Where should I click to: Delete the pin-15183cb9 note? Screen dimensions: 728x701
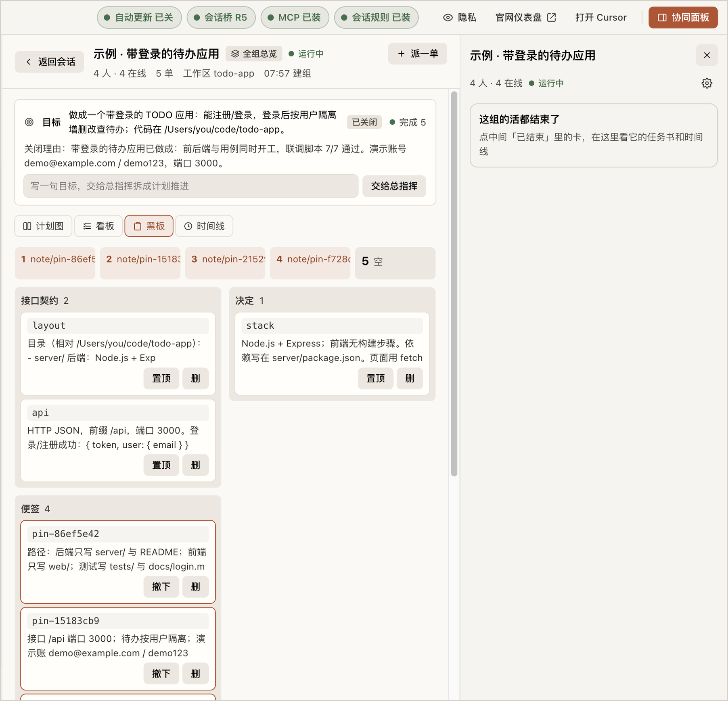[195, 674]
